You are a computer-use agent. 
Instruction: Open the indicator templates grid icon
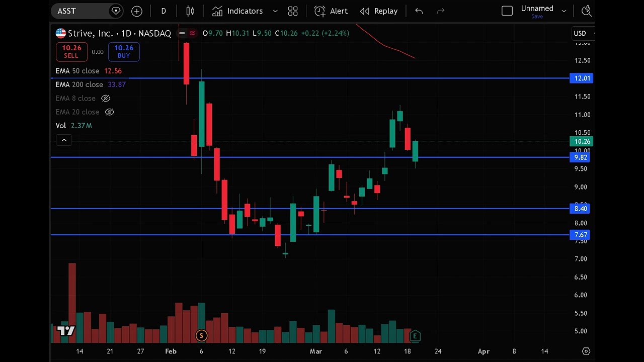tap(293, 11)
